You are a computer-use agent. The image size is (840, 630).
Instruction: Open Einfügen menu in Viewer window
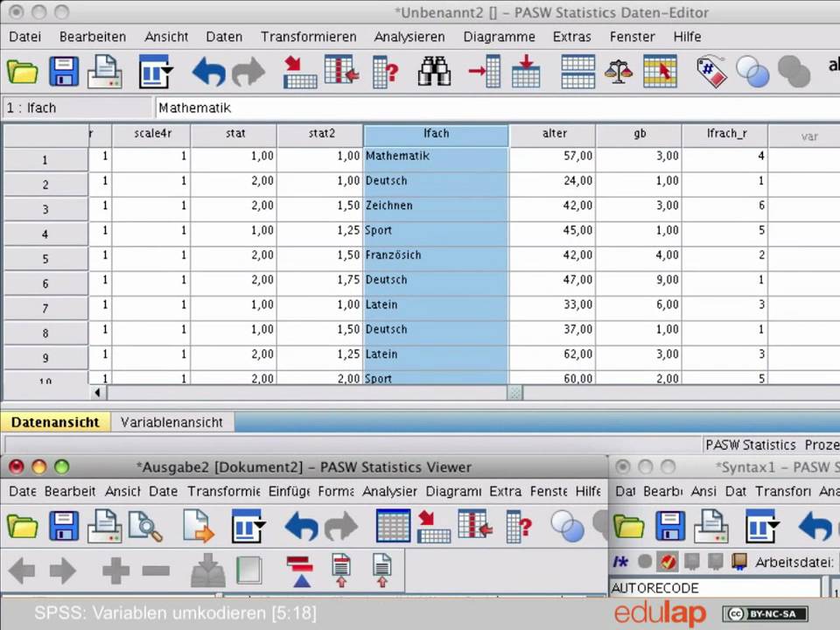(289, 491)
